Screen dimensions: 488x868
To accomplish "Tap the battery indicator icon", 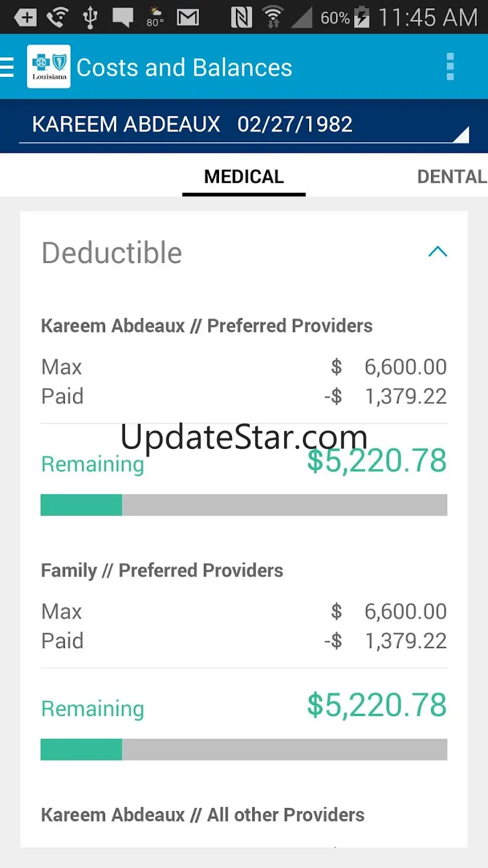I will [362, 18].
